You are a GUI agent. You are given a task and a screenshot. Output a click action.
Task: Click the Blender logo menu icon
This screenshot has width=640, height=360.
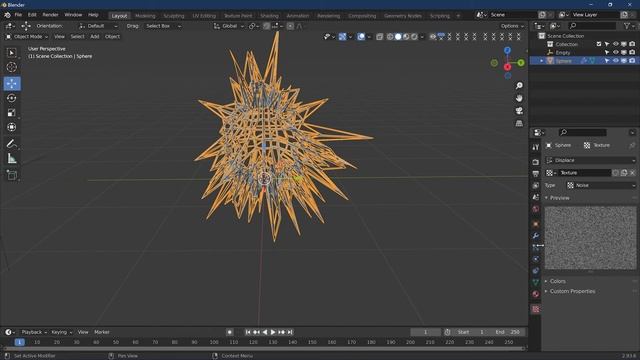7,15
